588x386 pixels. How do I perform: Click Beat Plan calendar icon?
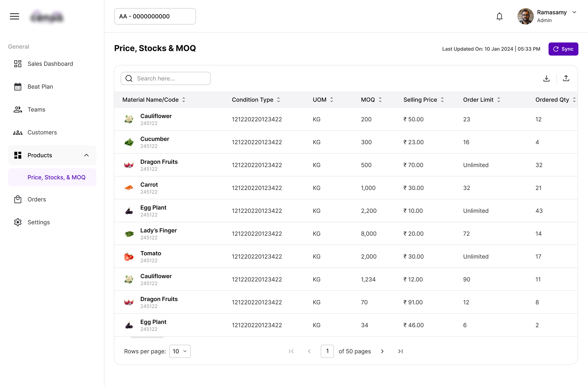18,87
